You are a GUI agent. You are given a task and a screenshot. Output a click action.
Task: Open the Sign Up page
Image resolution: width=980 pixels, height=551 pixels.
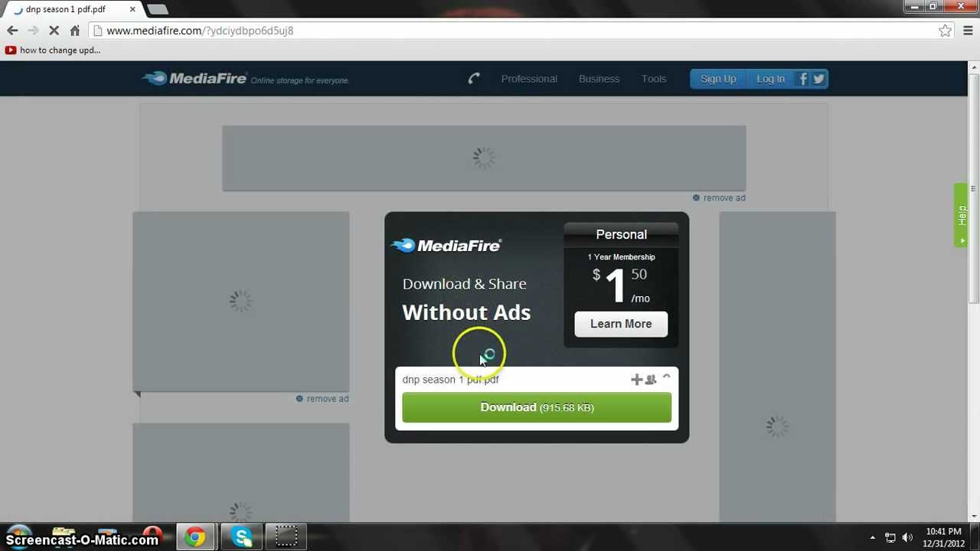coord(718,79)
